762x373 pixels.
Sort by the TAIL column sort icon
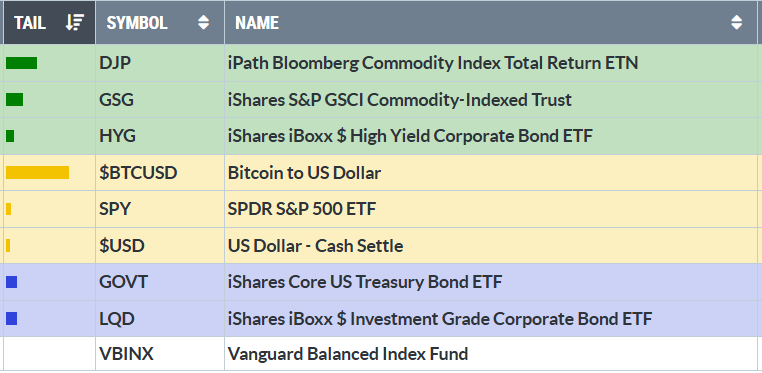coord(75,22)
